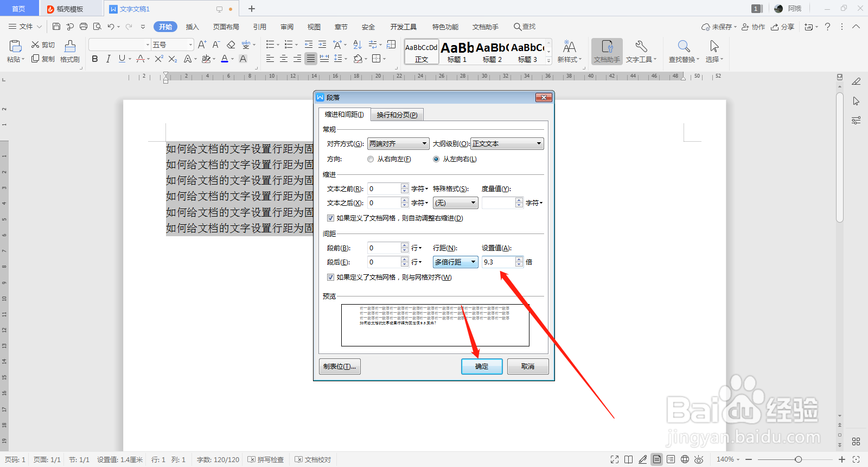The height and width of the screenshot is (467, 868).
Task: Apply italic formatting
Action: 108,59
